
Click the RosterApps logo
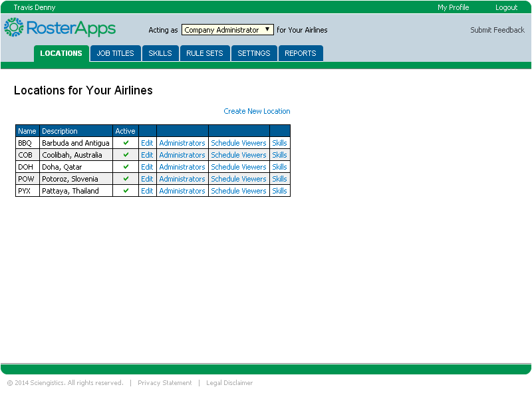point(60,28)
